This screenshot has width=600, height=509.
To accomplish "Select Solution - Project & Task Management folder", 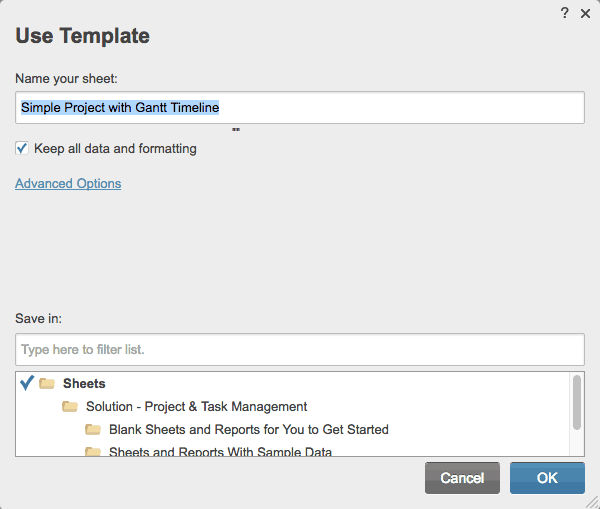I will 196,407.
